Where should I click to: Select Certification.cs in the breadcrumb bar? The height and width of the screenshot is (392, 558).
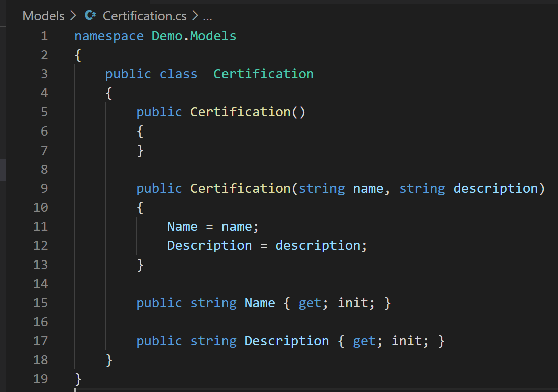click(x=144, y=16)
